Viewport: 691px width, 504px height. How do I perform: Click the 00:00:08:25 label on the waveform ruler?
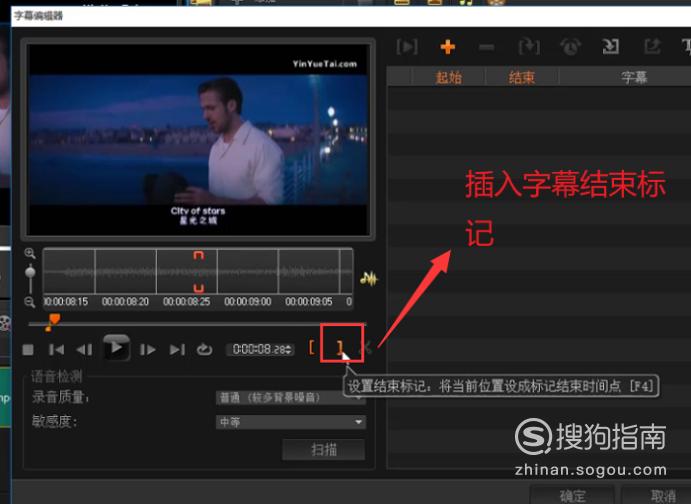point(186,302)
